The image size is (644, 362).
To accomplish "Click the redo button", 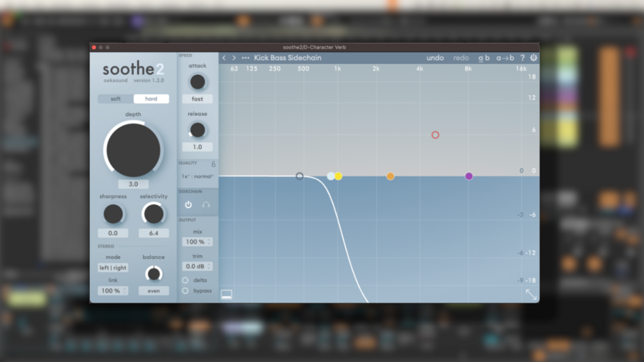I will click(461, 58).
